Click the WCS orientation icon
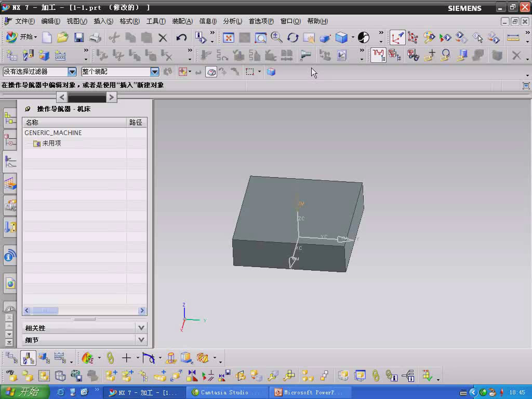Image resolution: width=532 pixels, height=399 pixels. (x=397, y=37)
